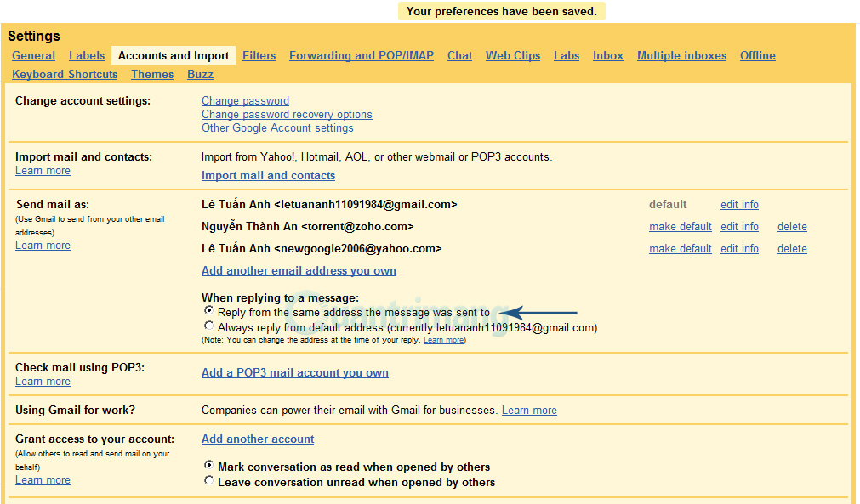Open the Buzz settings tab
This screenshot has width=860, height=504.
tap(199, 74)
